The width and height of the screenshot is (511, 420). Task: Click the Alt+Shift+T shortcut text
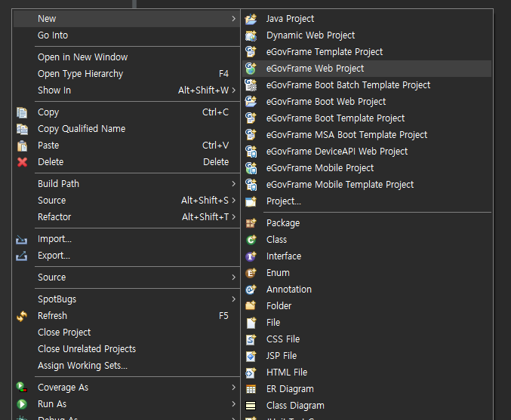[205, 217]
